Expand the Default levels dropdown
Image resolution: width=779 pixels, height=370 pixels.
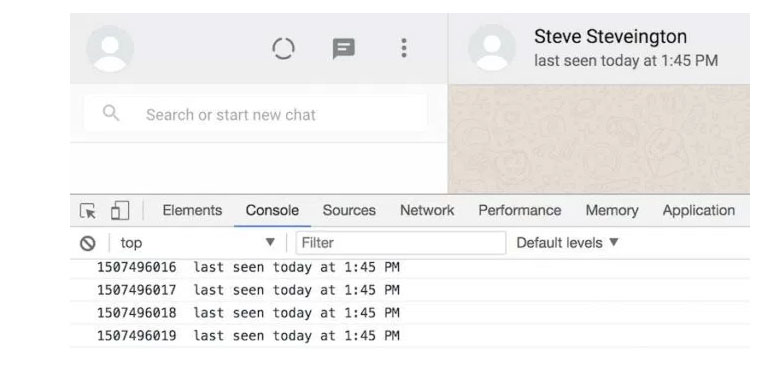[567, 243]
